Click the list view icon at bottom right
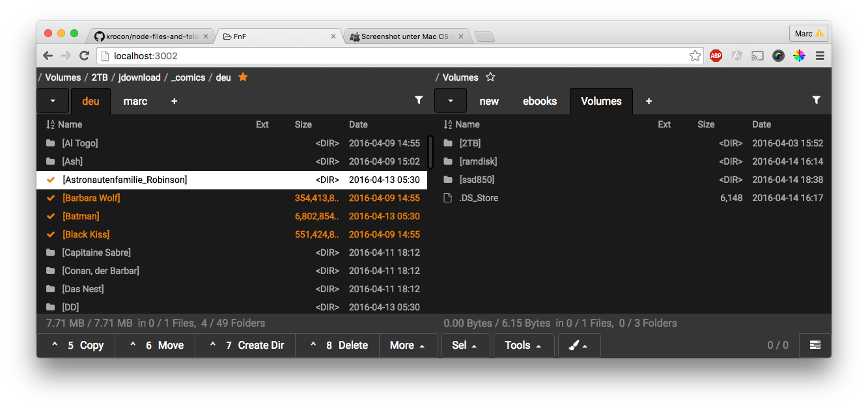Image resolution: width=868 pixels, height=410 pixels. 815,346
